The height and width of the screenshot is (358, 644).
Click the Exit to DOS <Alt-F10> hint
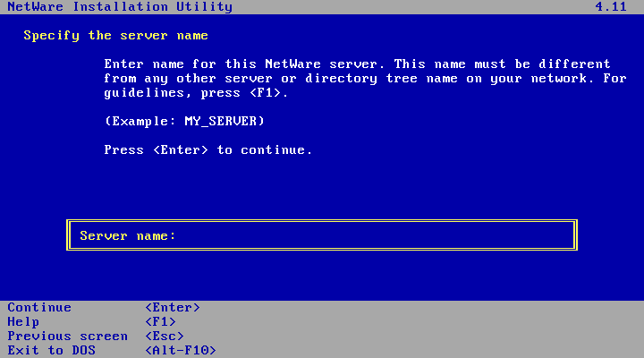[112, 351]
